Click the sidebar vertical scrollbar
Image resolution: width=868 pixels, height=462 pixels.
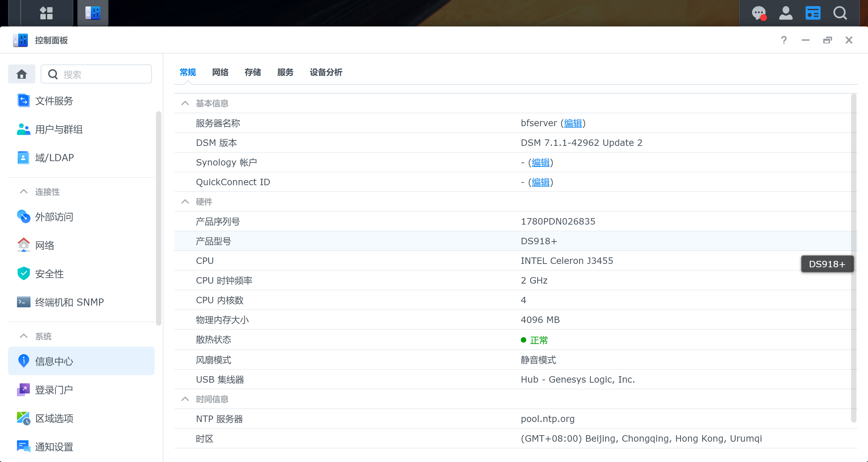tap(158, 218)
